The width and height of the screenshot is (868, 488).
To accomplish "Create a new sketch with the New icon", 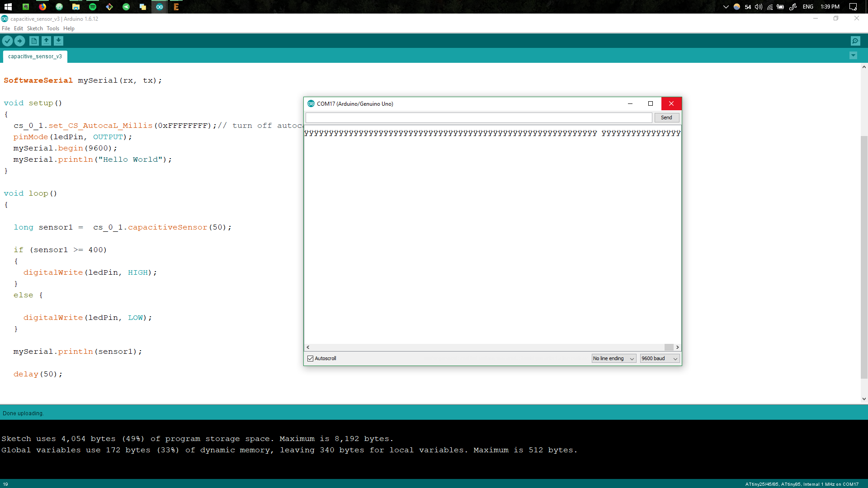I will pyautogui.click(x=34, y=41).
